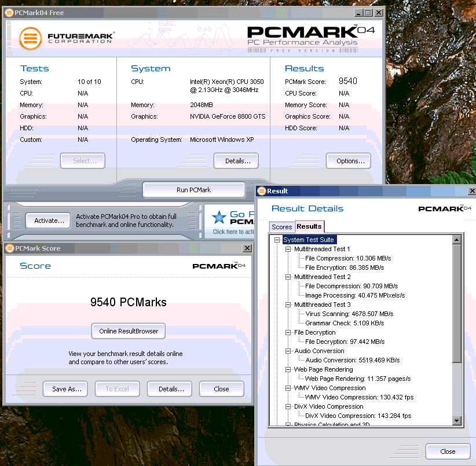The height and width of the screenshot is (466, 476).
Task: Select File Decompression: 90.709 MB/s row
Action: pos(351,286)
